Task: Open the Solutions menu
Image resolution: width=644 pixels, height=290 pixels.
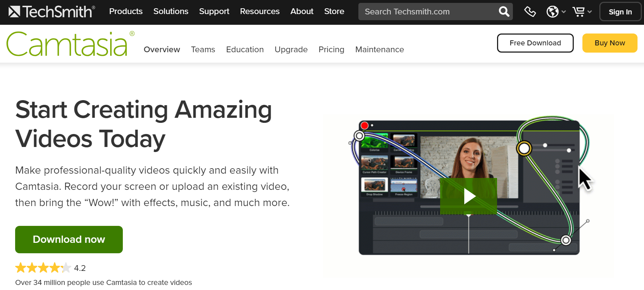Action: pyautogui.click(x=171, y=12)
